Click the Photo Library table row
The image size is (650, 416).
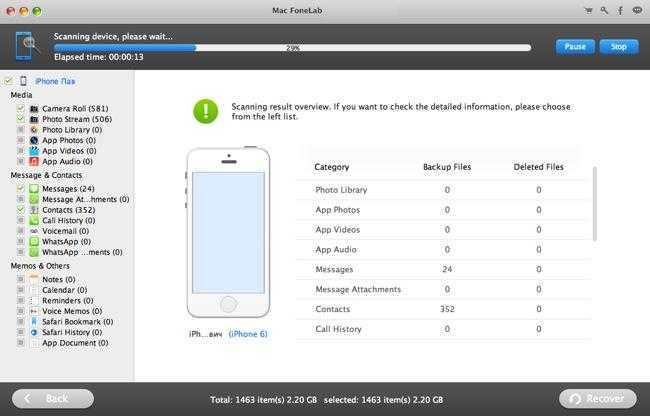coord(444,190)
